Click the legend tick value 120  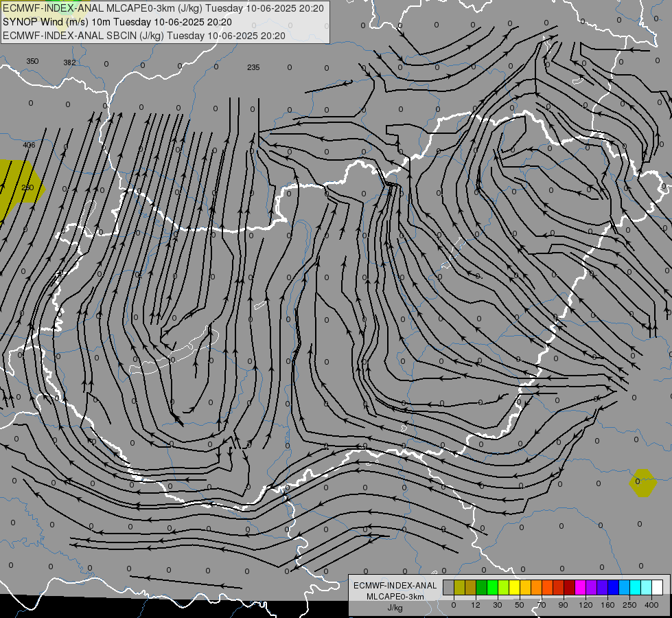[586, 605]
